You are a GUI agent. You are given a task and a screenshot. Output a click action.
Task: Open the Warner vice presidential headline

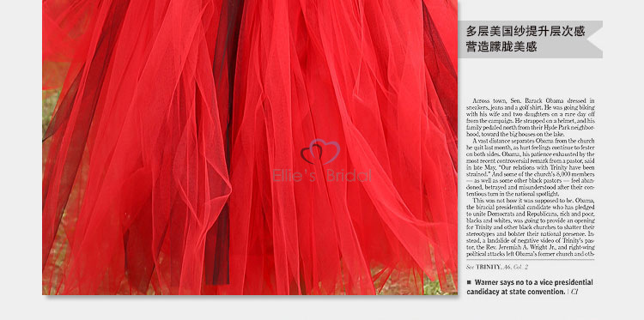click(x=530, y=287)
